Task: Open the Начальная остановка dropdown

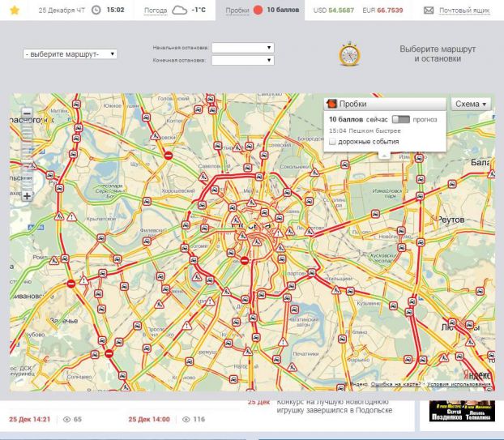Action: [242, 48]
